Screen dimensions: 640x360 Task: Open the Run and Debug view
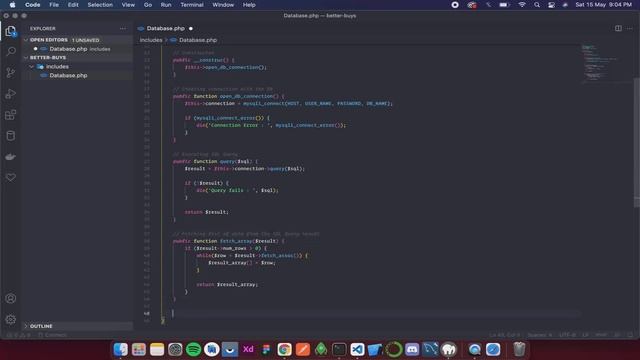[x=11, y=94]
